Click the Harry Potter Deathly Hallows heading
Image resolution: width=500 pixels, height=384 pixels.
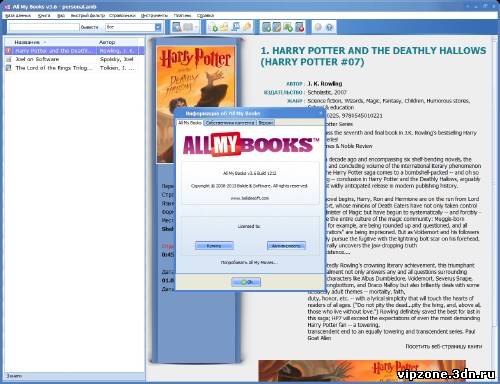(373, 56)
